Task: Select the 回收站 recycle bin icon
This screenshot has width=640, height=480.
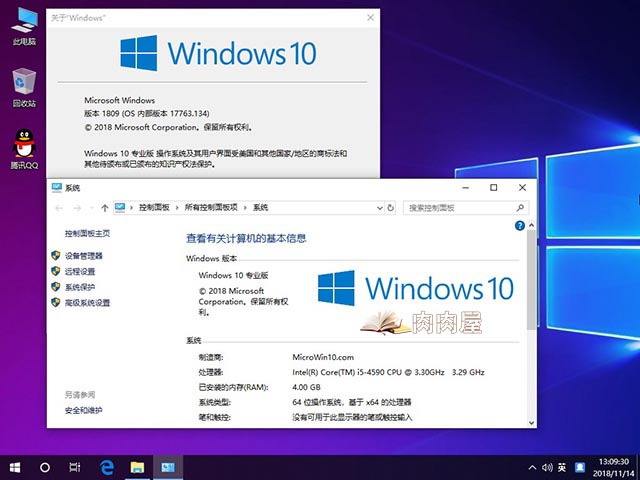Action: (x=24, y=87)
